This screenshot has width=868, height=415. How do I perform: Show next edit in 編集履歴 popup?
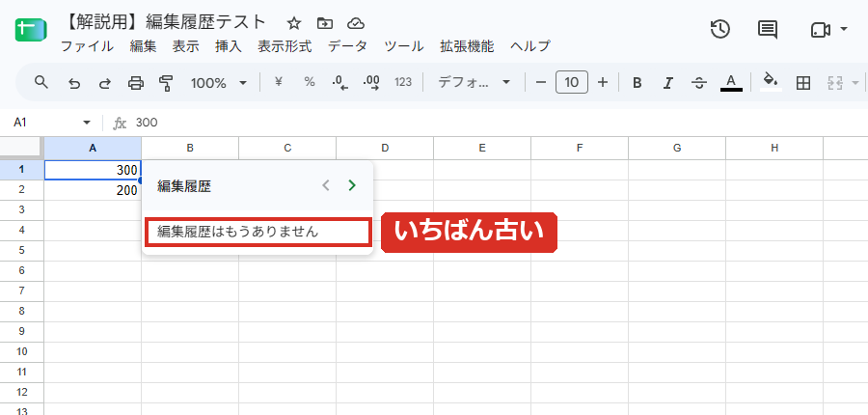click(351, 185)
